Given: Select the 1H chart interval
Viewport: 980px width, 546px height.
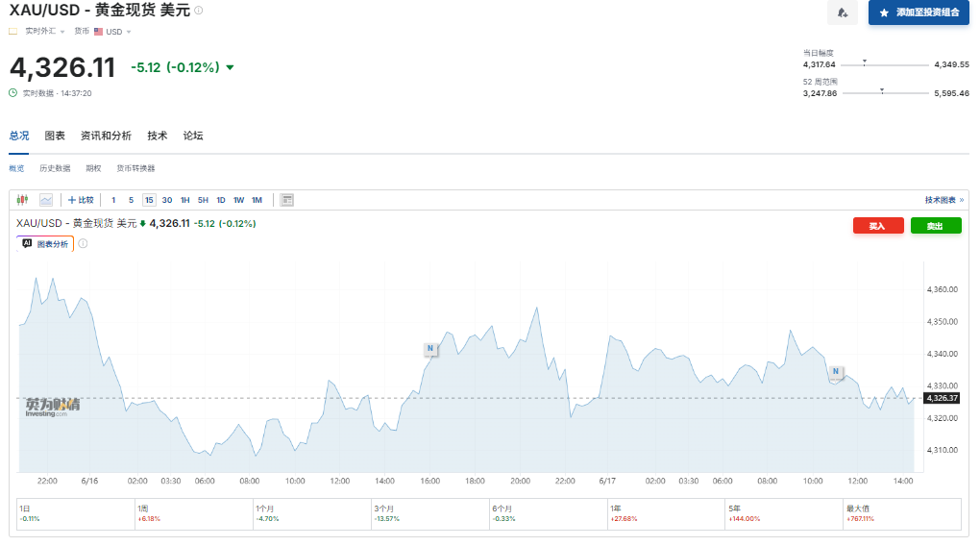Looking at the screenshot, I should (185, 200).
